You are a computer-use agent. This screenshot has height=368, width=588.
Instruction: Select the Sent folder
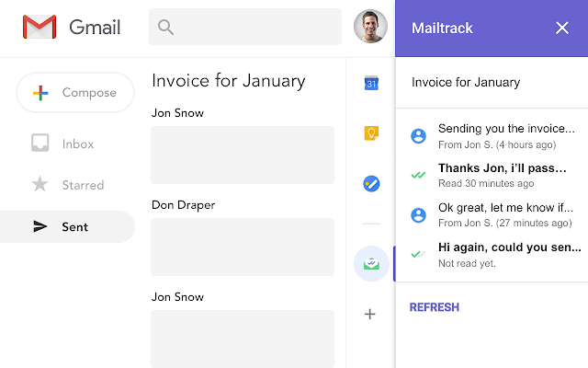pyautogui.click(x=74, y=226)
